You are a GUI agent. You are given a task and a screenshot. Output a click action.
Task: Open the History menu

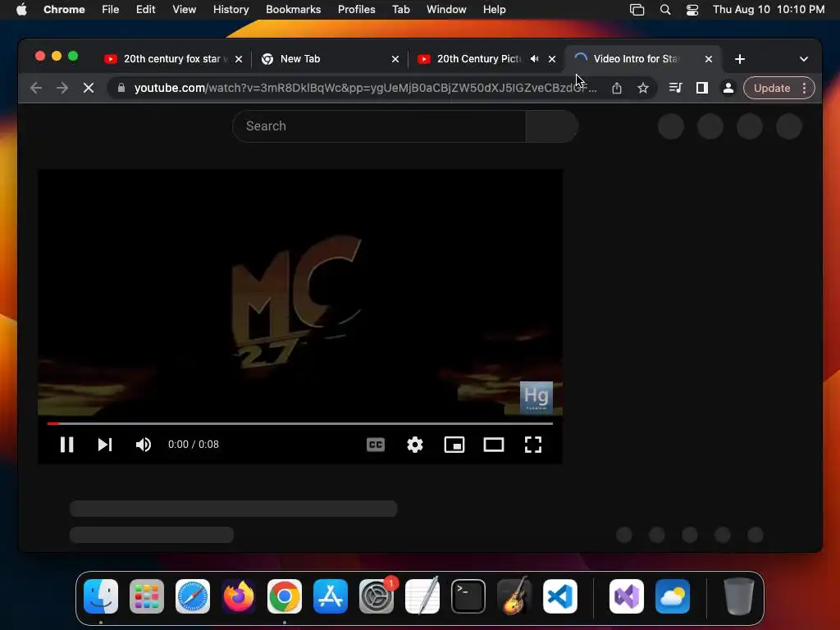coord(231,9)
